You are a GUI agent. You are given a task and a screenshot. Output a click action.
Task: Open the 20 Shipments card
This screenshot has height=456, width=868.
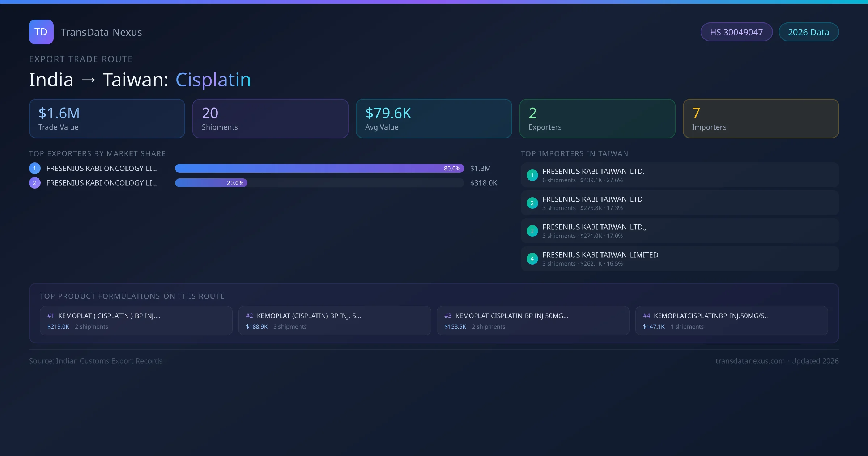pyautogui.click(x=270, y=118)
